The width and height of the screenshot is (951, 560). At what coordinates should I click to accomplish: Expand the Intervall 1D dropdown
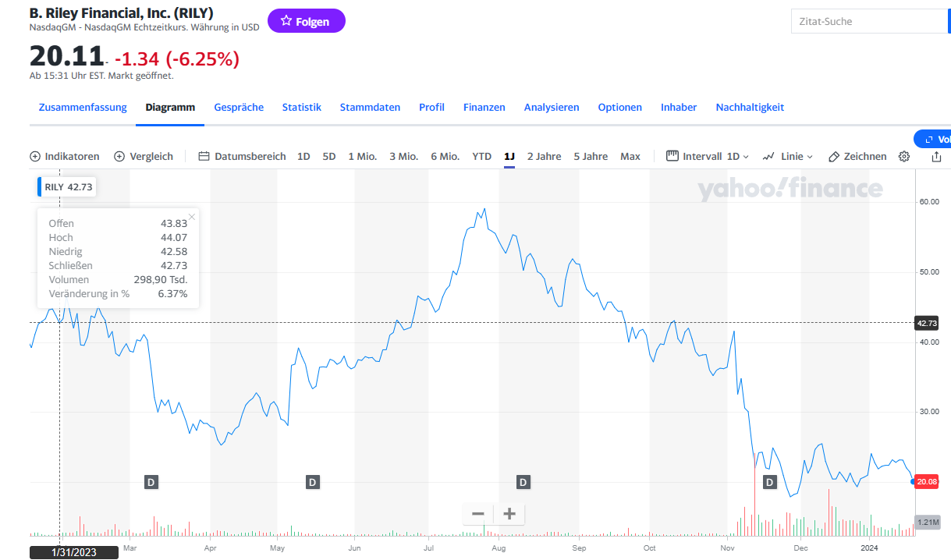(708, 156)
